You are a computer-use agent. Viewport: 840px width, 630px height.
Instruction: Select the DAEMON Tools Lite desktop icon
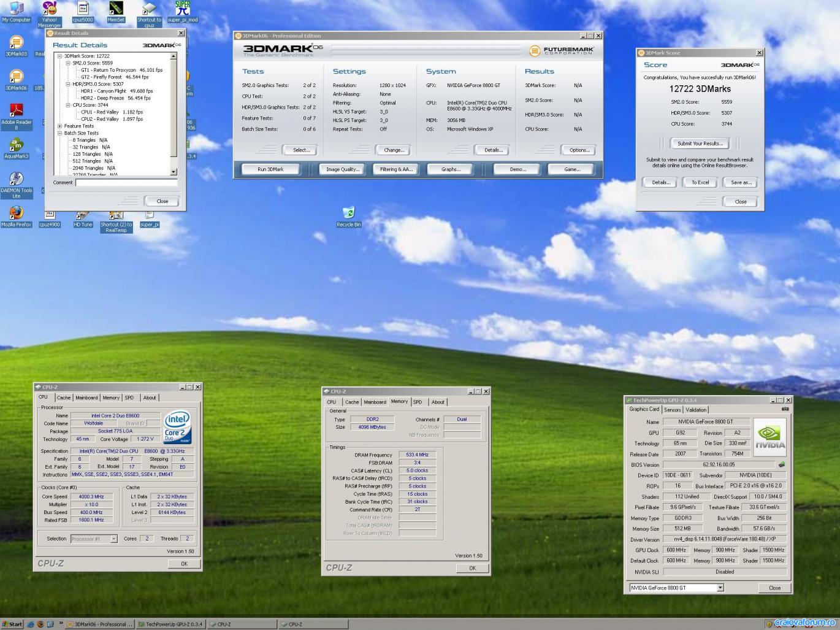pos(16,185)
